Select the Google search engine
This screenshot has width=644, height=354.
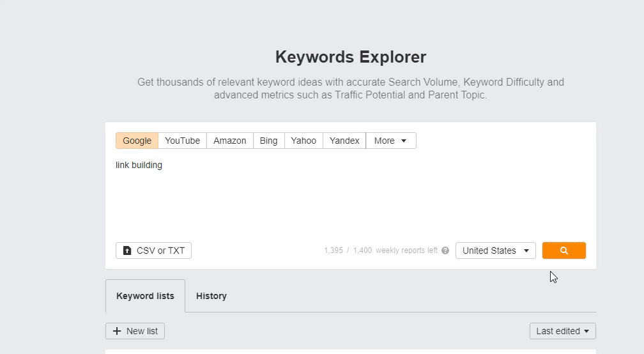[137, 141]
